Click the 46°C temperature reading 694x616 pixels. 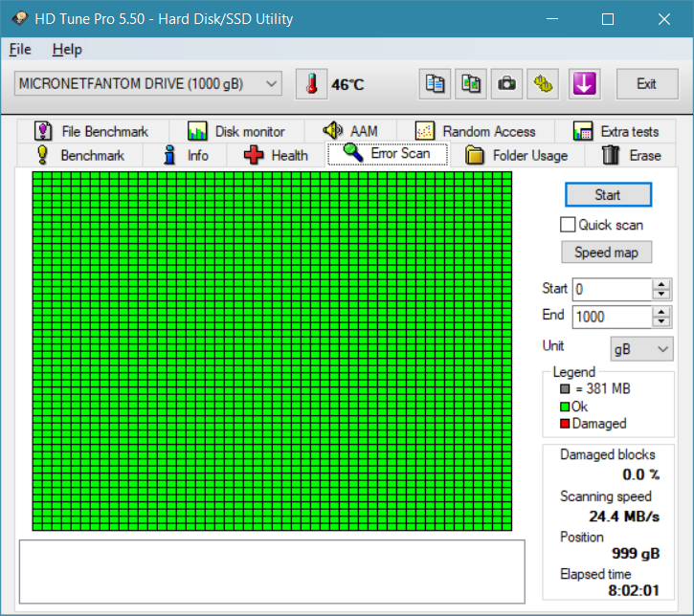point(347,84)
